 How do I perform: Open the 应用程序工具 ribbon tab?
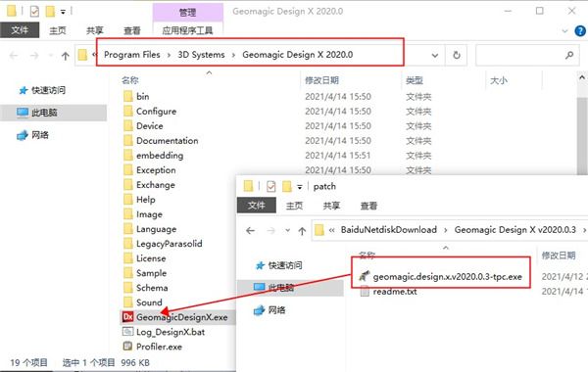(x=187, y=30)
